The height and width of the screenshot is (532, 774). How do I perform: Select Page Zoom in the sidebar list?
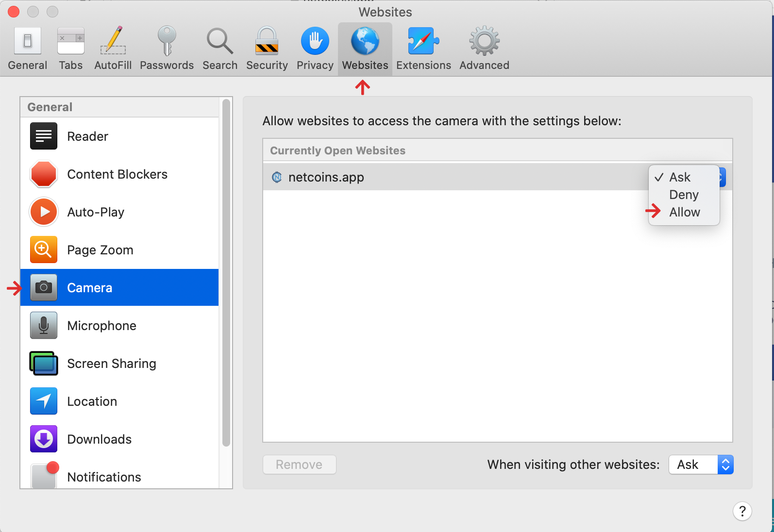tap(119, 250)
